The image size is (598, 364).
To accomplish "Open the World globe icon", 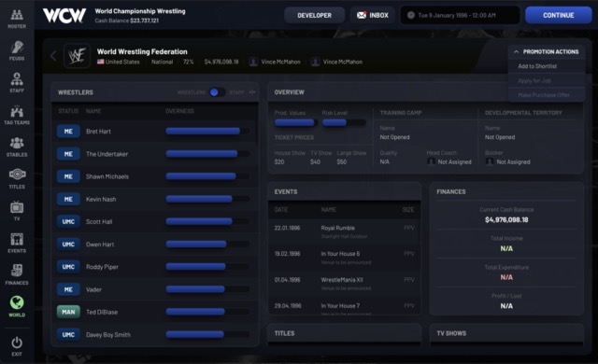I will 17,302.
